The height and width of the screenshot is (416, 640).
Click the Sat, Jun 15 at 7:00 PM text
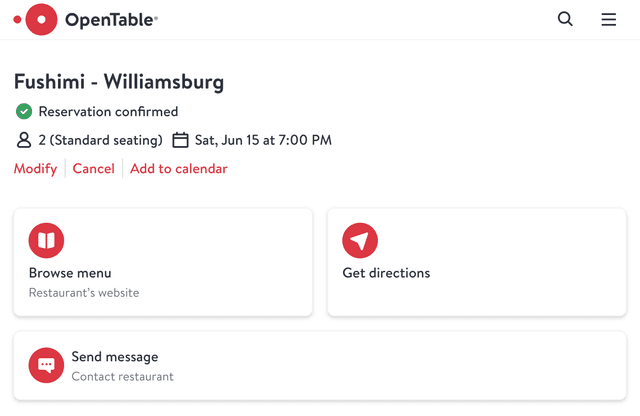[263, 140]
